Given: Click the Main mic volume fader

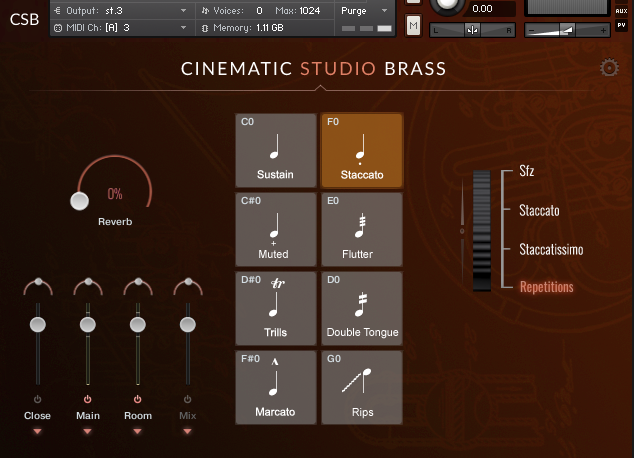Looking at the screenshot, I should (x=88, y=325).
